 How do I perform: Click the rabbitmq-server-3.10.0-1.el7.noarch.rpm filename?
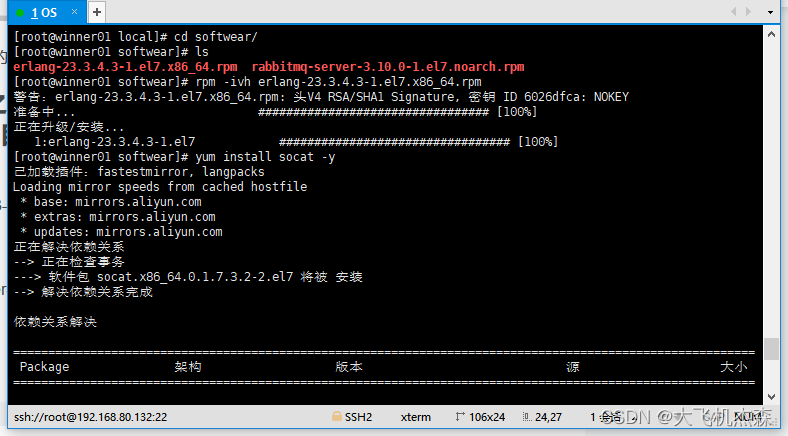[388, 67]
